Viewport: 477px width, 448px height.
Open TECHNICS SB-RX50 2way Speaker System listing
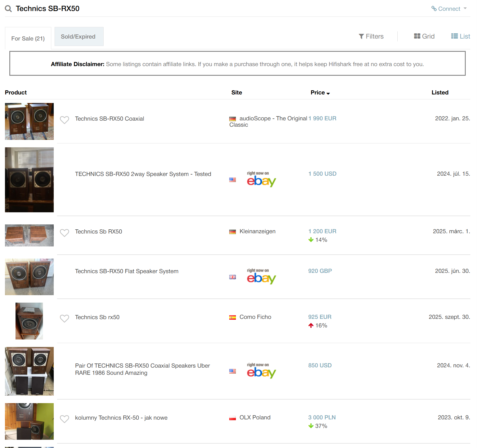click(x=143, y=174)
